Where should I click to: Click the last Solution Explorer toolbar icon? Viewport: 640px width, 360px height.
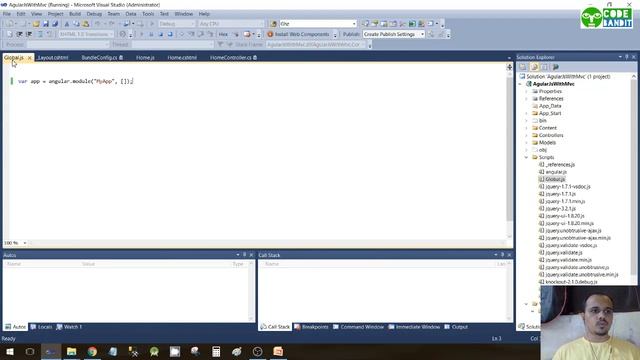pos(556,67)
